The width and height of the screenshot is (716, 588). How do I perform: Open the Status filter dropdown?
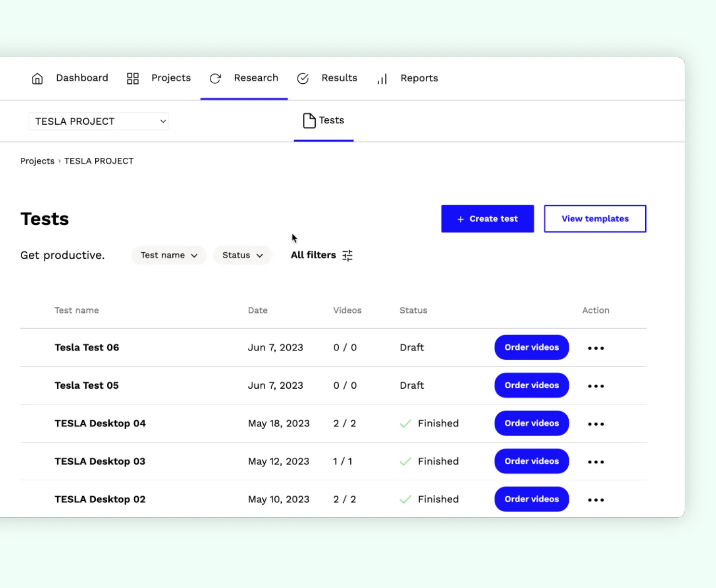pyautogui.click(x=242, y=255)
